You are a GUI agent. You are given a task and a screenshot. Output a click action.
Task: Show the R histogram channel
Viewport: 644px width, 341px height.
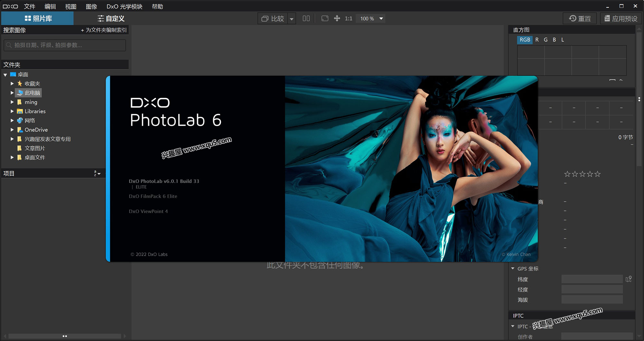tap(537, 40)
